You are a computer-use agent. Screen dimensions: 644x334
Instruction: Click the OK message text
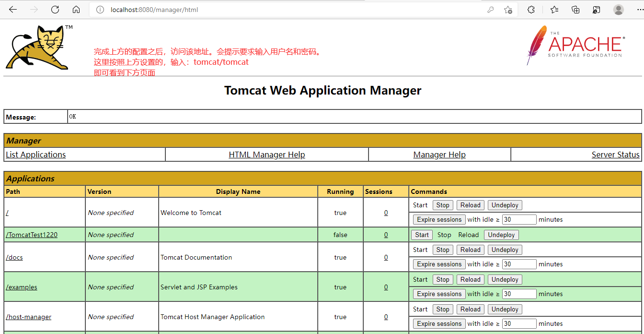[72, 117]
